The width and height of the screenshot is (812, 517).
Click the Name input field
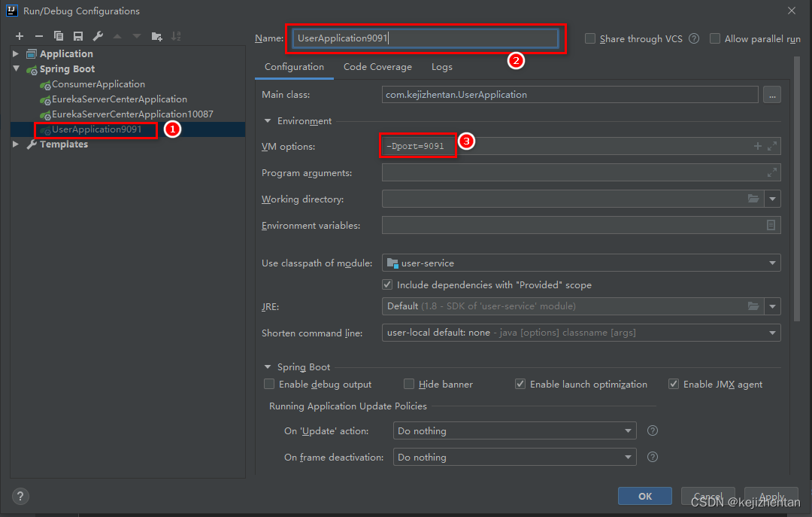425,38
